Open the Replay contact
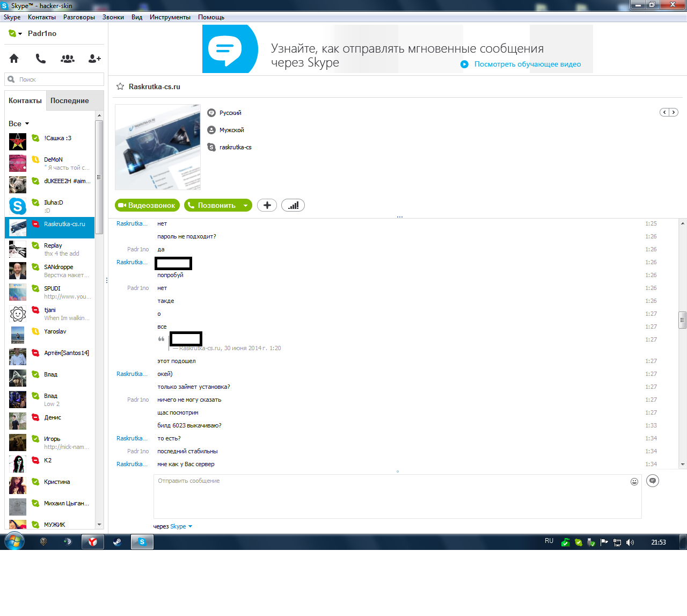Image resolution: width=687 pixels, height=616 pixels. pyautogui.click(x=50, y=249)
